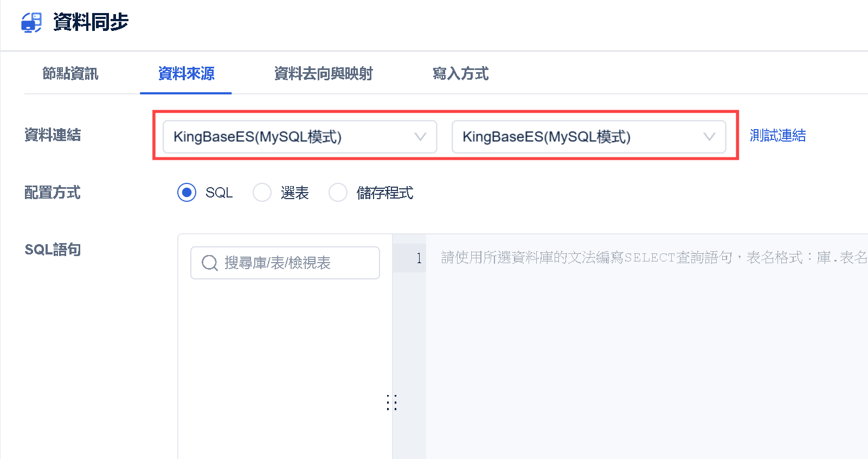The width and height of the screenshot is (868, 459).
Task: Switch to the 節點資訊 tab
Action: [70, 74]
